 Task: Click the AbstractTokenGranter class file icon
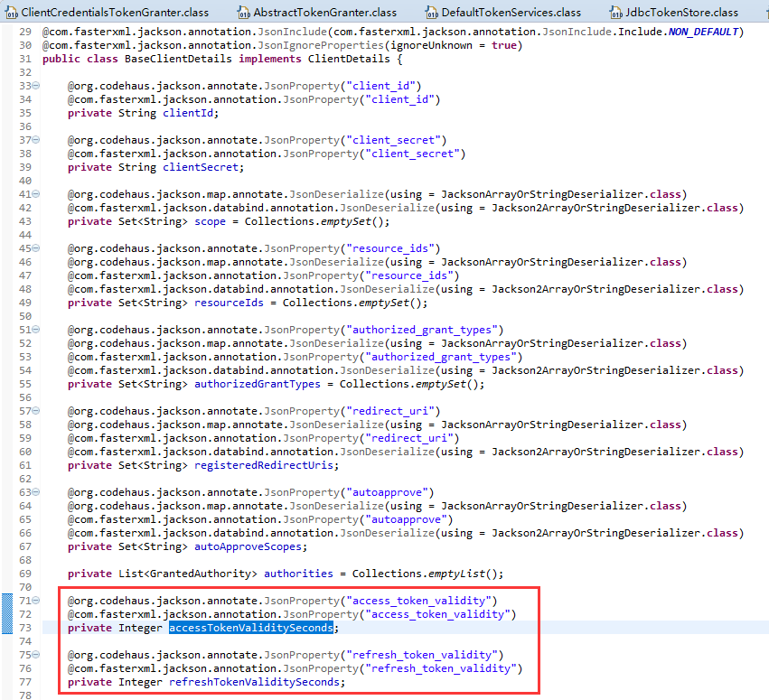243,13
